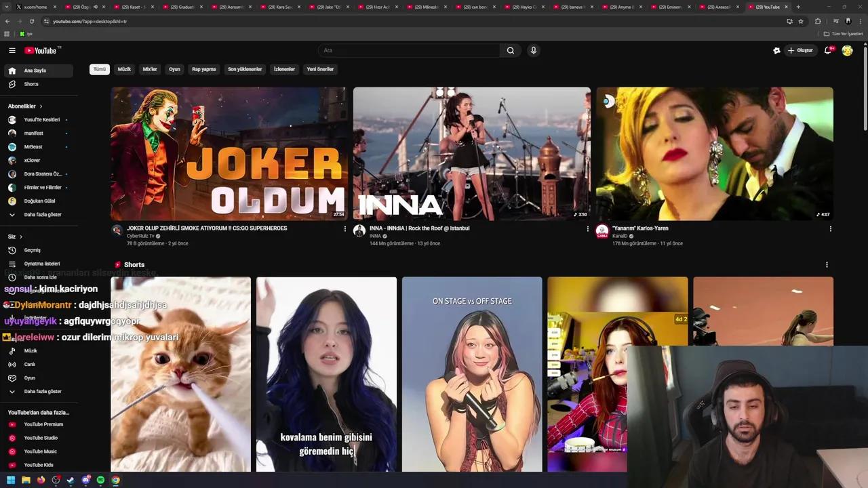The width and height of the screenshot is (868, 488).
Task: Open Müzik in the sidebar
Action: 37,351
